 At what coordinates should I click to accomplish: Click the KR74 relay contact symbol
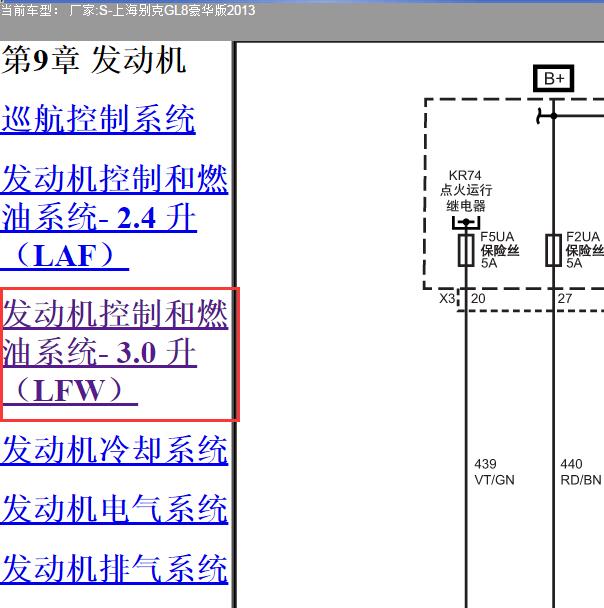pyautogui.click(x=466, y=223)
